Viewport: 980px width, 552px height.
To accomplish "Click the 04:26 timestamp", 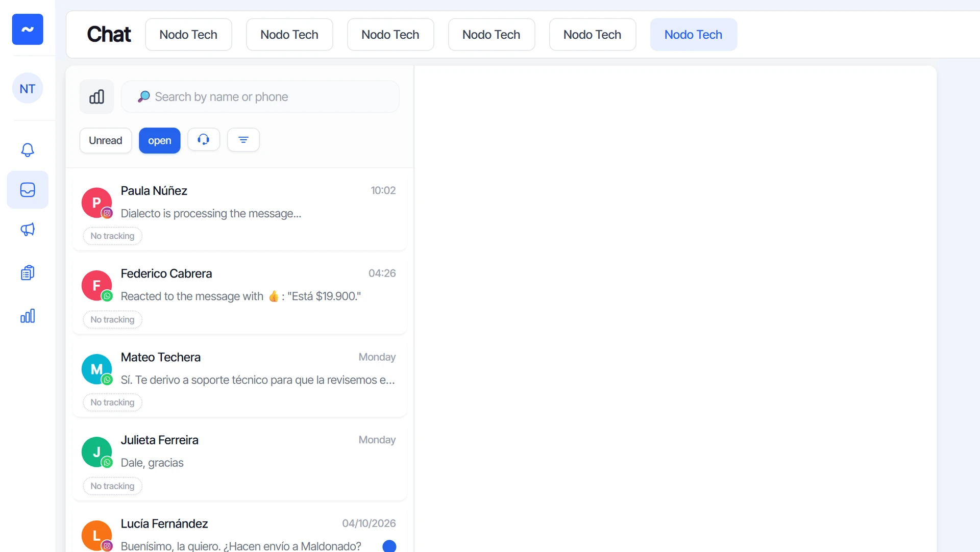I will coord(382,273).
